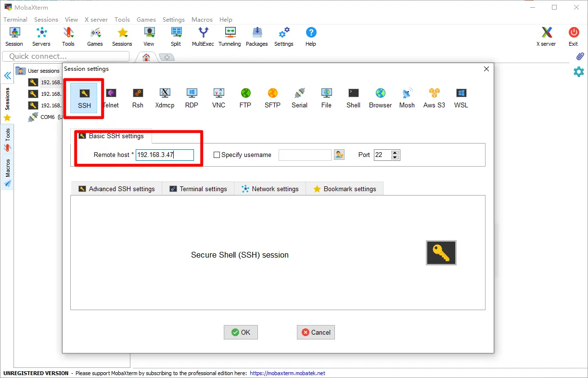
Task: Decrease the Port value with down arrow
Action: 395,157
